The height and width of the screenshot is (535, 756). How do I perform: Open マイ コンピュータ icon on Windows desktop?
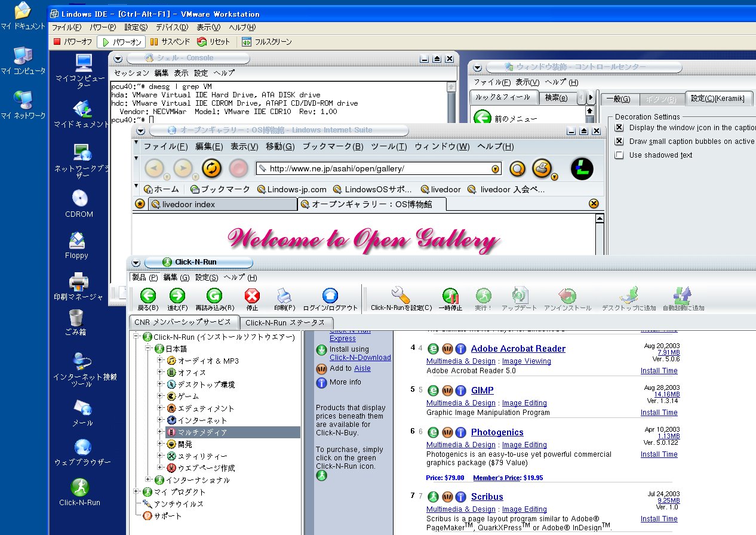tap(23, 60)
